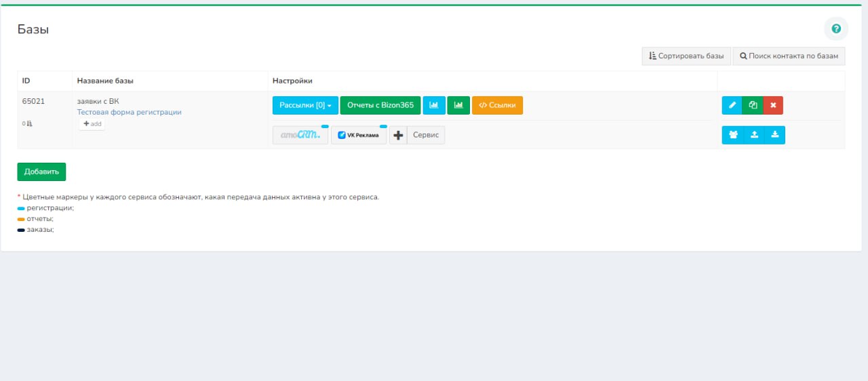Open the VK Реклама integration
The height and width of the screenshot is (381, 868).
(359, 135)
